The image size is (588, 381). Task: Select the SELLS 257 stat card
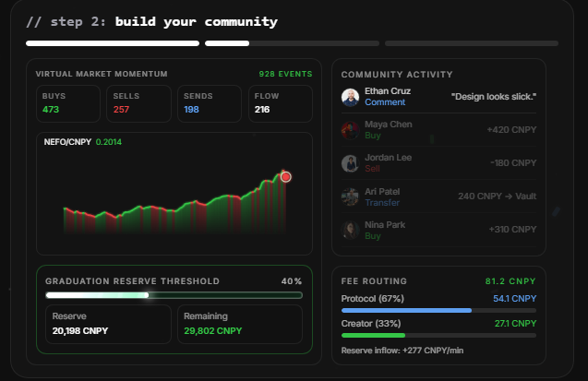coord(138,103)
